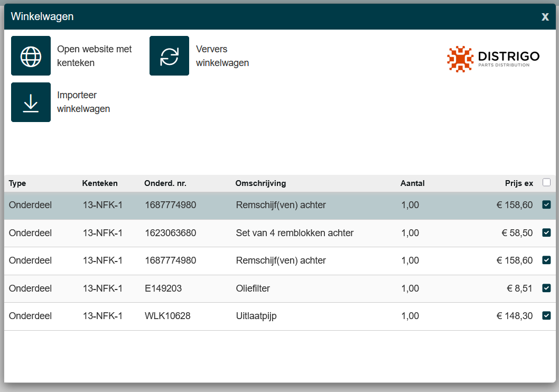
Task: Uncheck the Oliefilter row checkbox
Action: click(546, 288)
